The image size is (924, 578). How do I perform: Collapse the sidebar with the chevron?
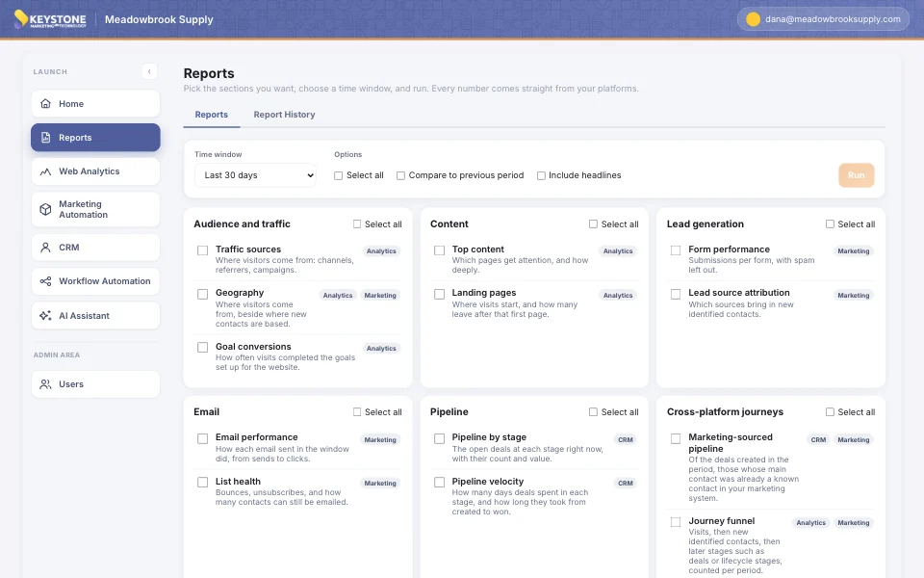point(149,71)
